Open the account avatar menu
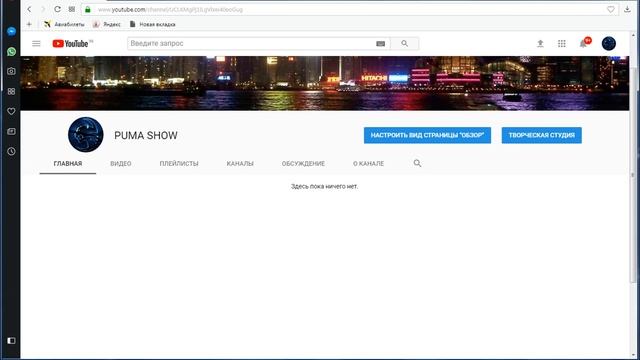Image resolution: width=640 pixels, height=360 pixels. coord(609,43)
